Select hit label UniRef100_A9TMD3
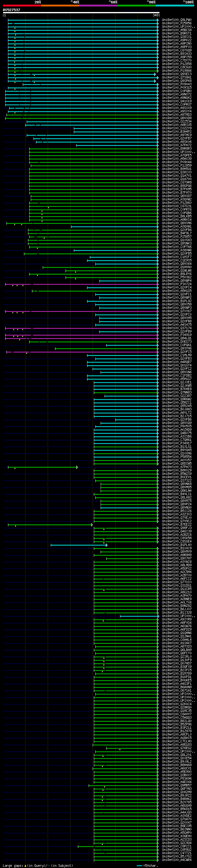Screen dimensions: 197x868 click(x=177, y=115)
